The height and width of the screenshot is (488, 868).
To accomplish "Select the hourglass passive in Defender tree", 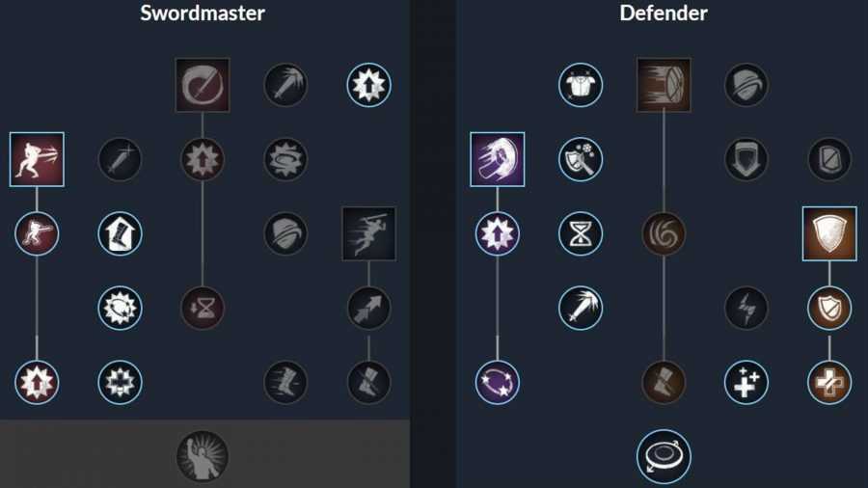I will tap(581, 233).
